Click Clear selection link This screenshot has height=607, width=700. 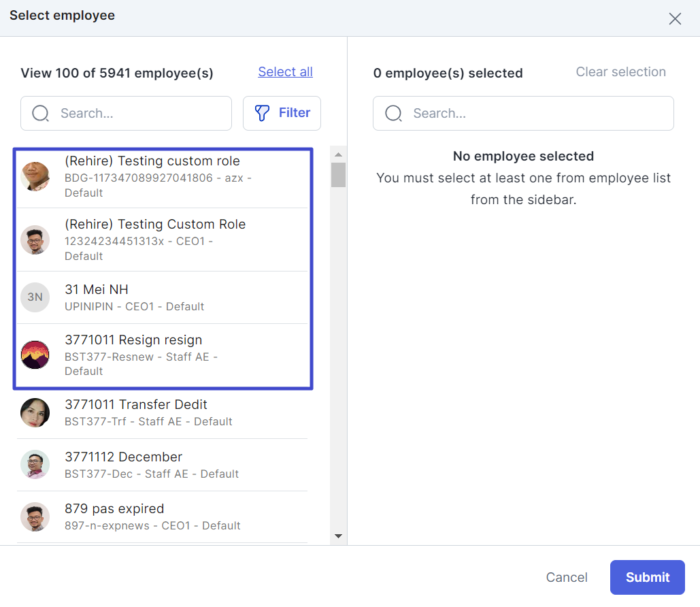pyautogui.click(x=620, y=72)
